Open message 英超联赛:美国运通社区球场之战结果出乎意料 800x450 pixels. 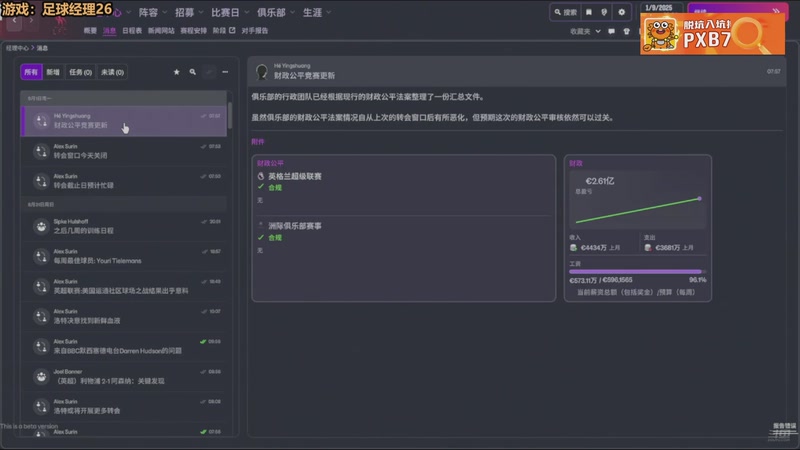pyautogui.click(x=124, y=286)
